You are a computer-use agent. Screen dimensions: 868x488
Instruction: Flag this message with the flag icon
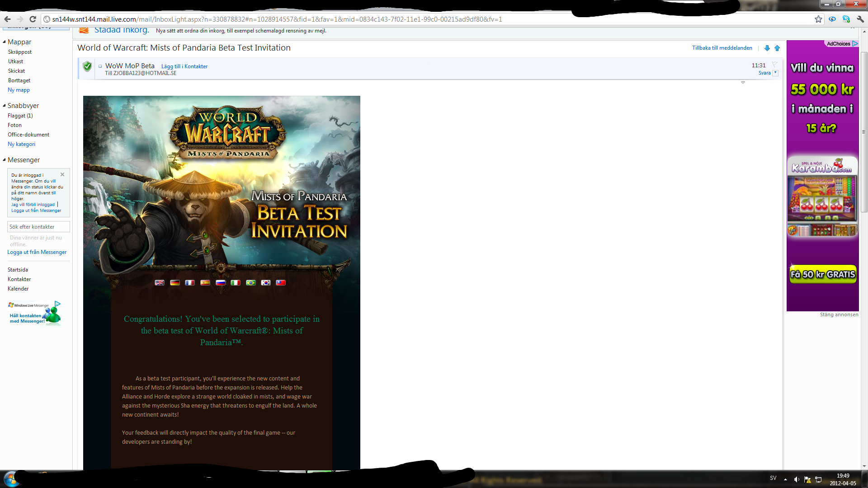[x=774, y=65]
